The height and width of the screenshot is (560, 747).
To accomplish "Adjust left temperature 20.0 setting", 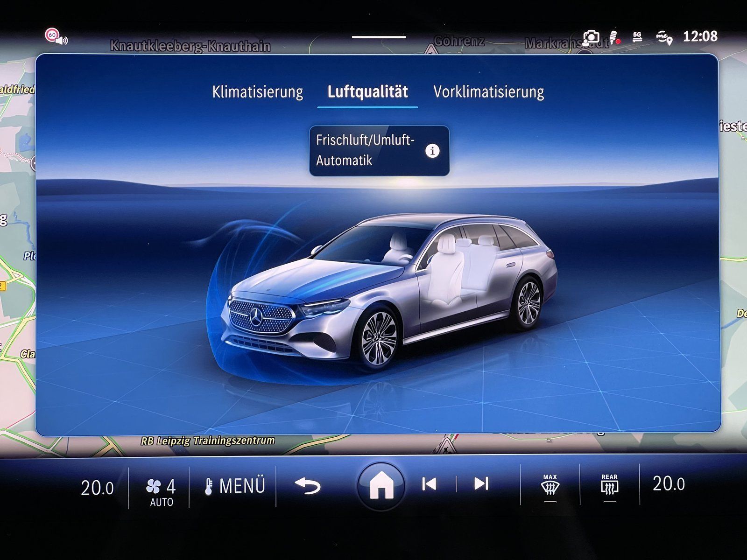I will click(97, 488).
